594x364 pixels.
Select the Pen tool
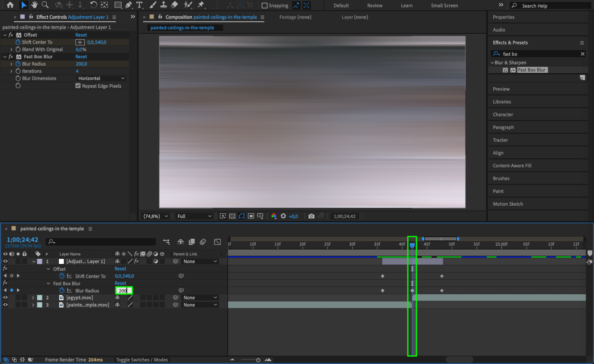click(129, 5)
